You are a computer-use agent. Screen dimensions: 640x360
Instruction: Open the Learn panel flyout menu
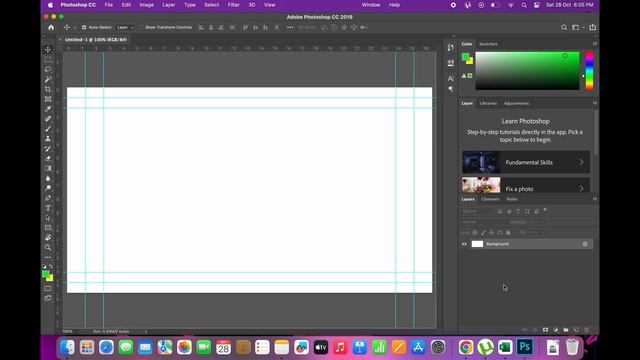595,103
